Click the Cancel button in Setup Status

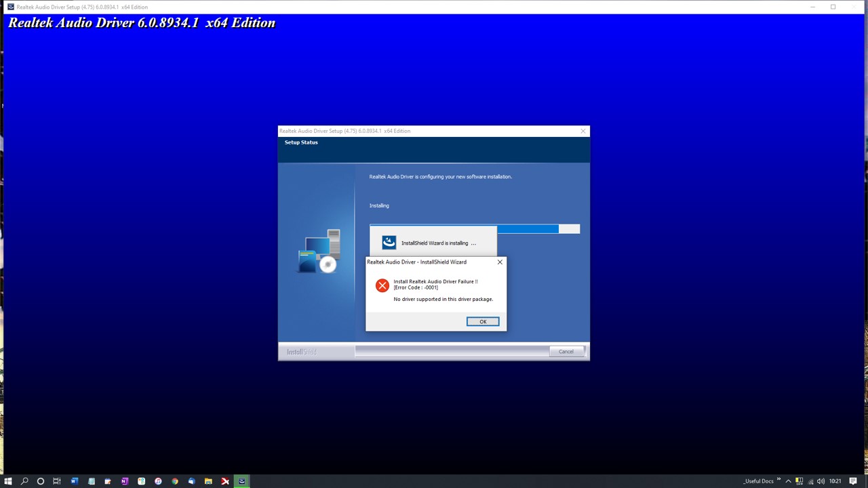click(x=566, y=351)
